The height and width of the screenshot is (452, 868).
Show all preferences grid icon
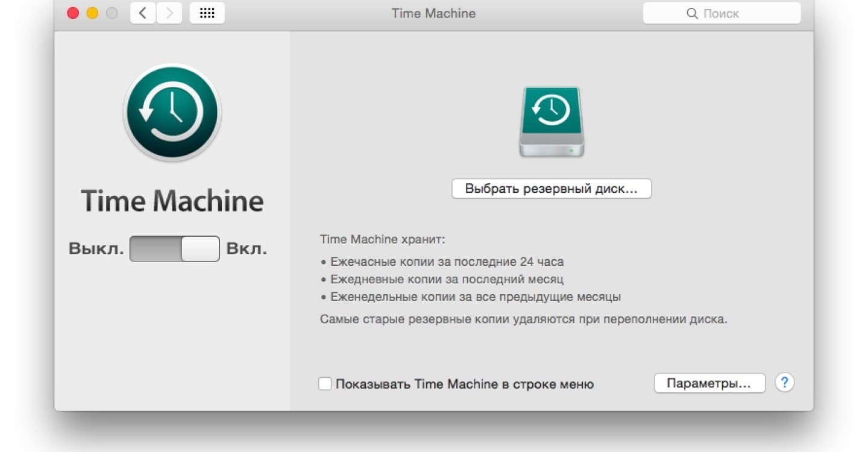207,13
